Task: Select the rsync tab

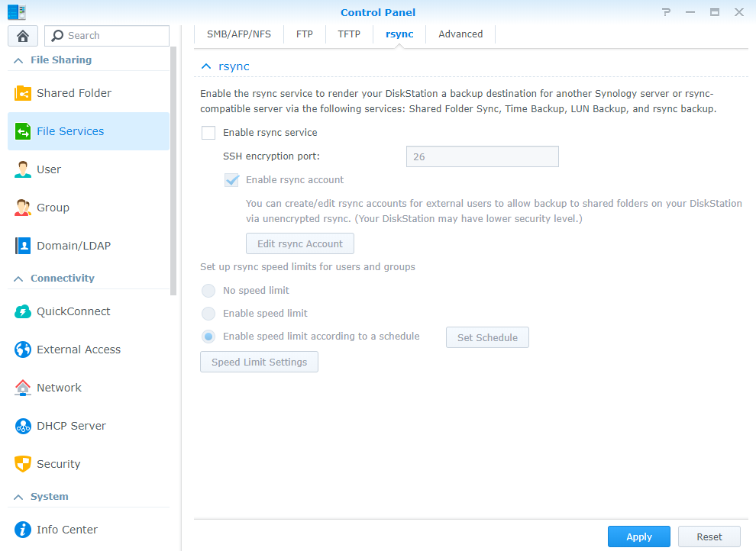Action: pyautogui.click(x=399, y=34)
